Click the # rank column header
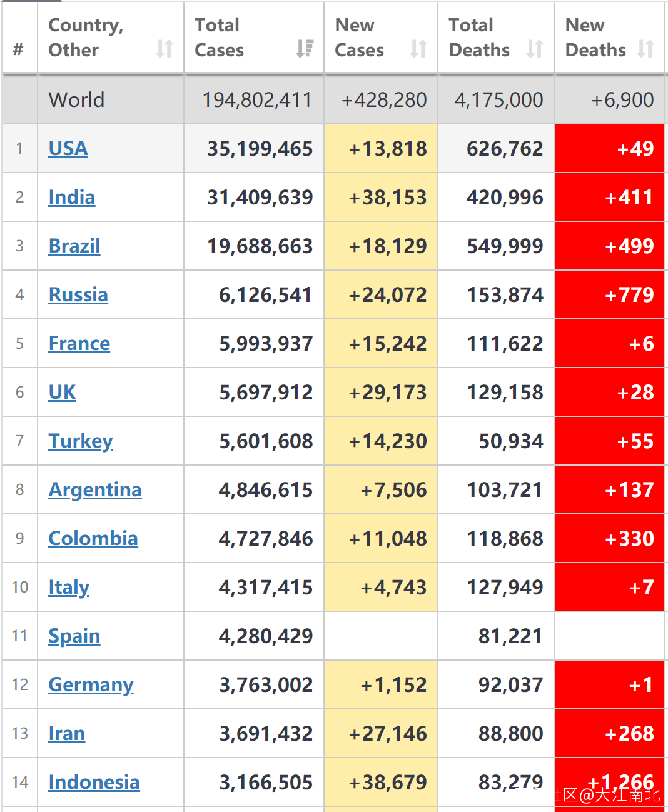Viewport: 668px width, 812px height. (x=19, y=49)
